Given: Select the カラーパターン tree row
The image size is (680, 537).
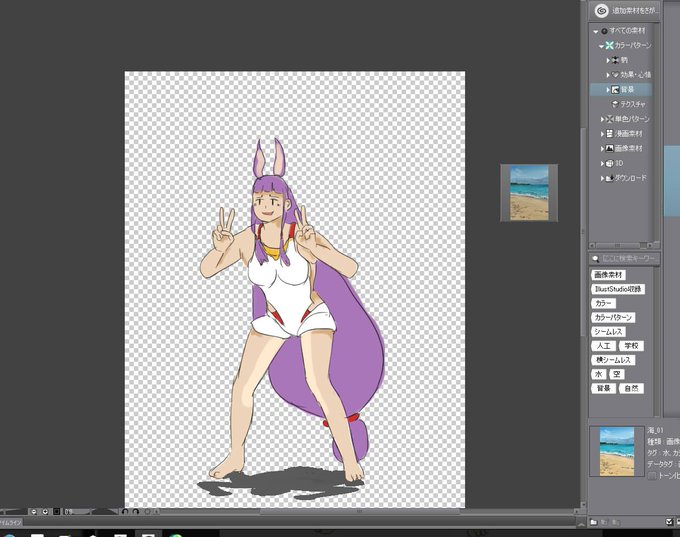Looking at the screenshot, I should coord(622,46).
